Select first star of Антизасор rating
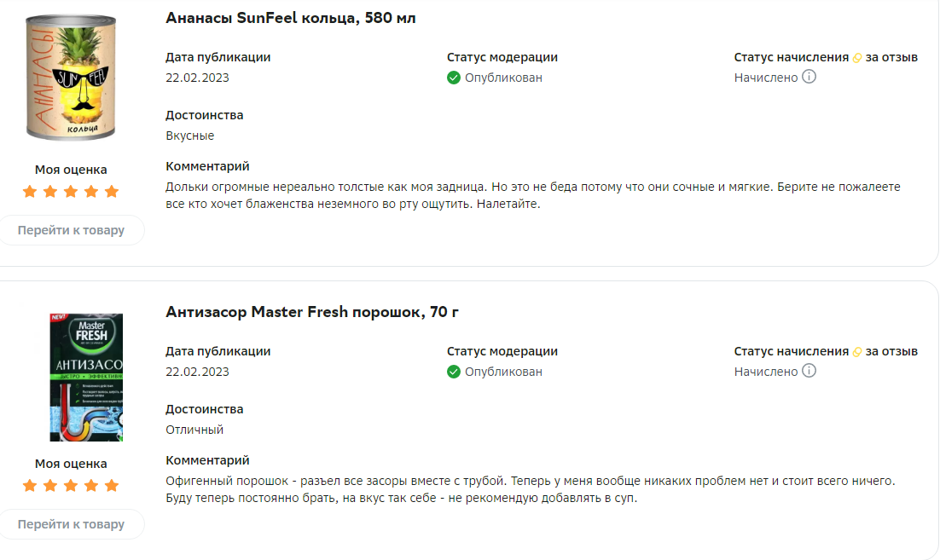This screenshot has width=940, height=560. pos(29,486)
